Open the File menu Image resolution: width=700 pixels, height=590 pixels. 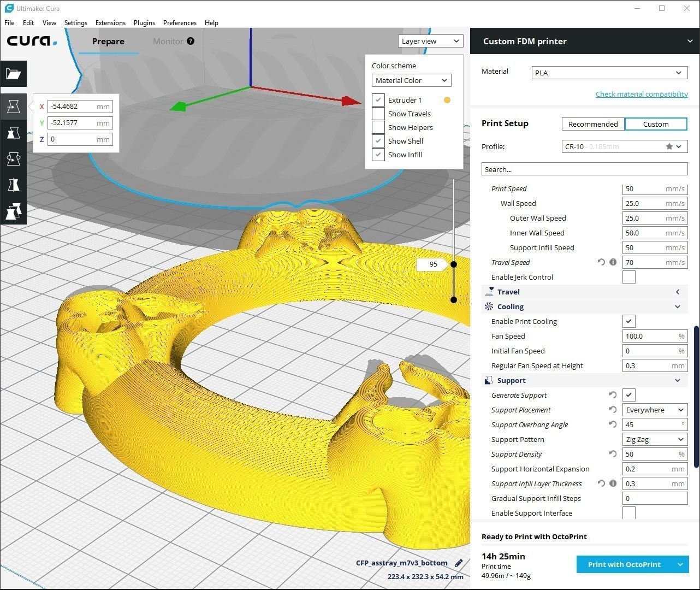pyautogui.click(x=9, y=22)
